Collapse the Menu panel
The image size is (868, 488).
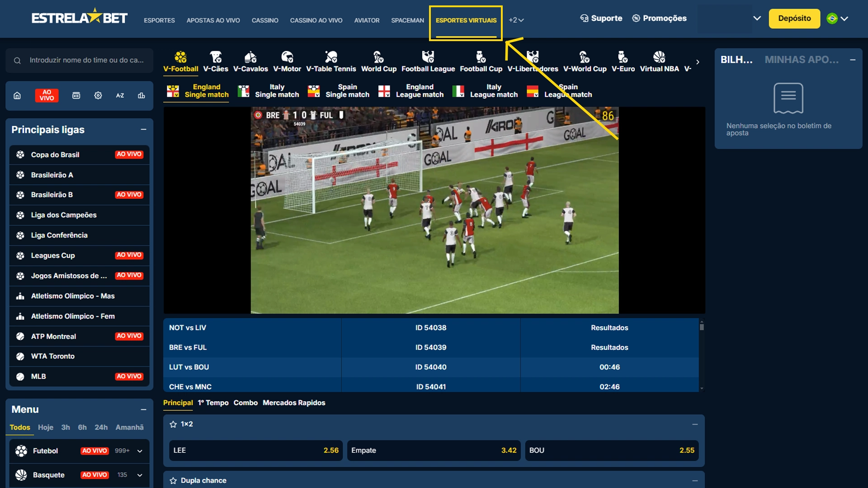click(143, 409)
